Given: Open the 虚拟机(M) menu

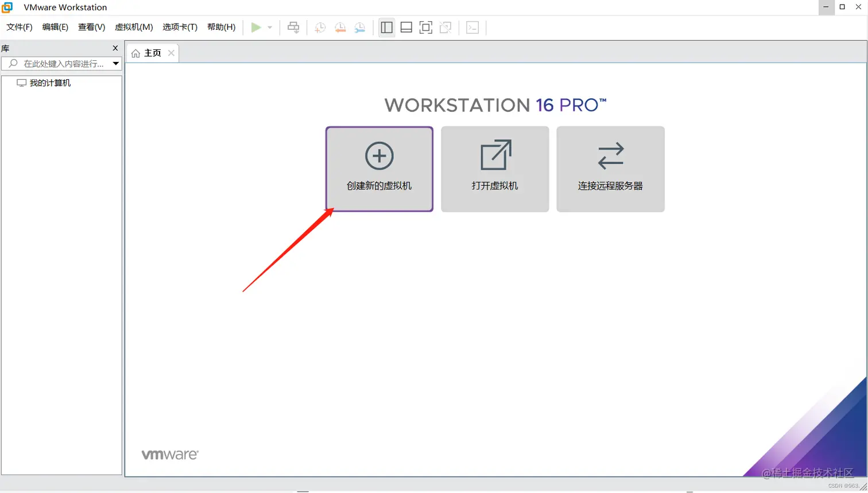Looking at the screenshot, I should click(134, 27).
